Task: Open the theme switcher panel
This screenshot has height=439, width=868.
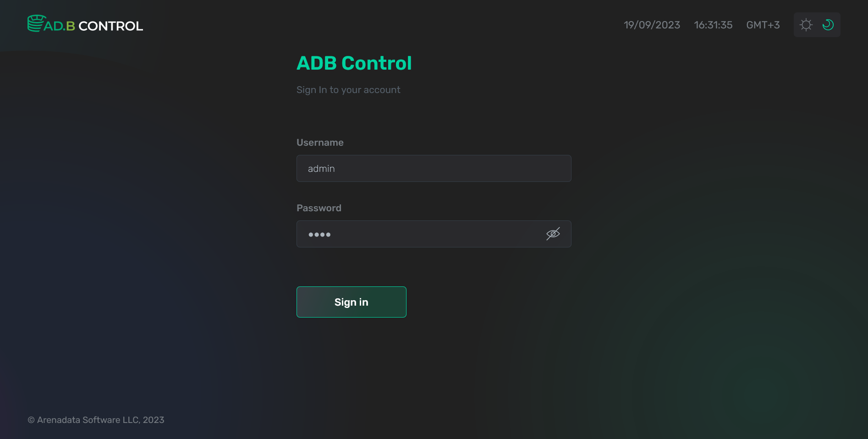Action: (x=817, y=25)
